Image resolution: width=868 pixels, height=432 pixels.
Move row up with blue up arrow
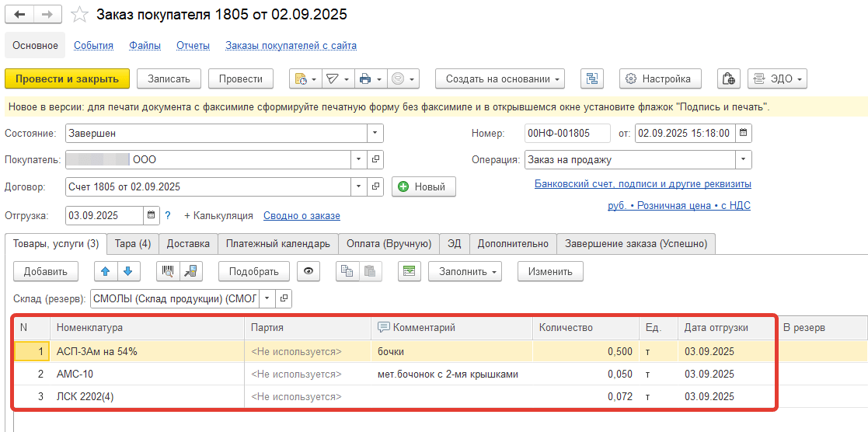click(x=106, y=271)
